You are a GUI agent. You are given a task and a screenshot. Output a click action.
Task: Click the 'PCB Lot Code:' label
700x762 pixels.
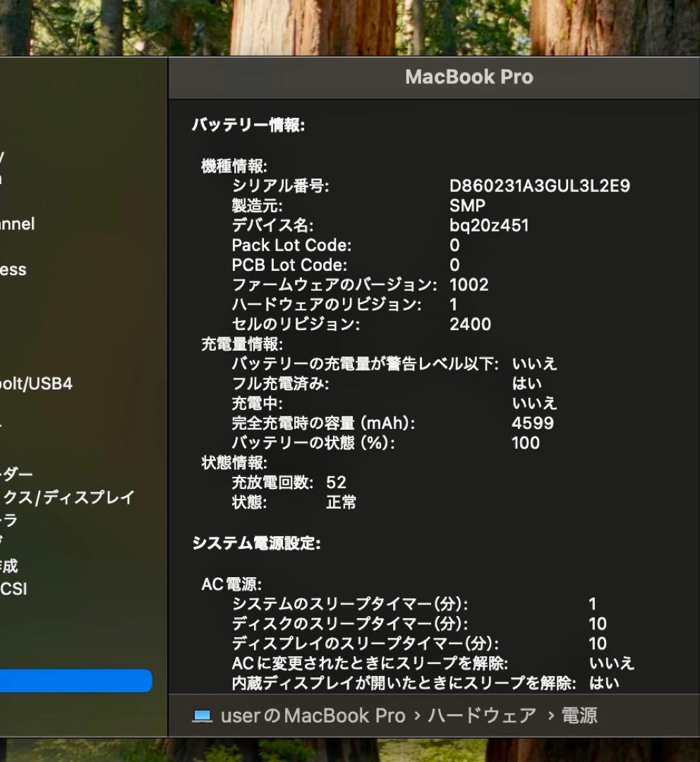290,265
